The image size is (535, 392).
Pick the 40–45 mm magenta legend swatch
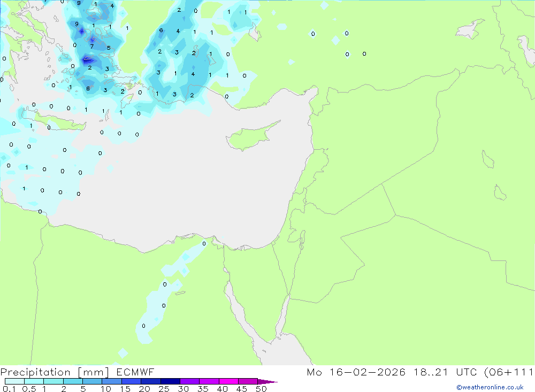click(x=228, y=381)
